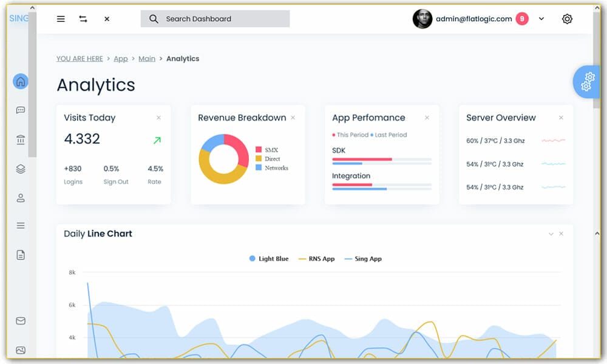This screenshot has height=364, width=607.
Task: Click the YOU ARE HERE link
Action: [80, 58]
